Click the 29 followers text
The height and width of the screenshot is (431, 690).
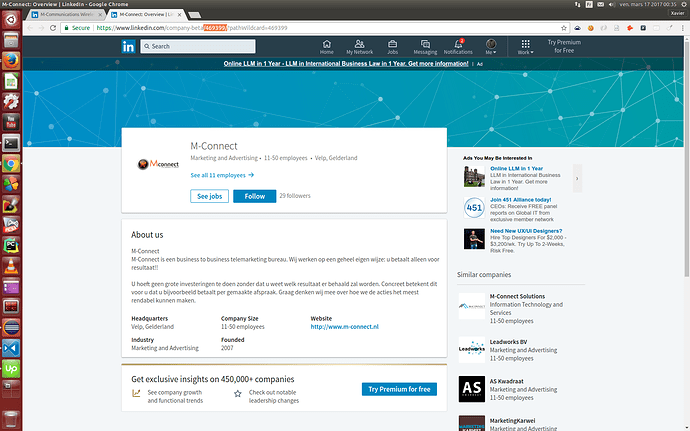[x=295, y=196]
